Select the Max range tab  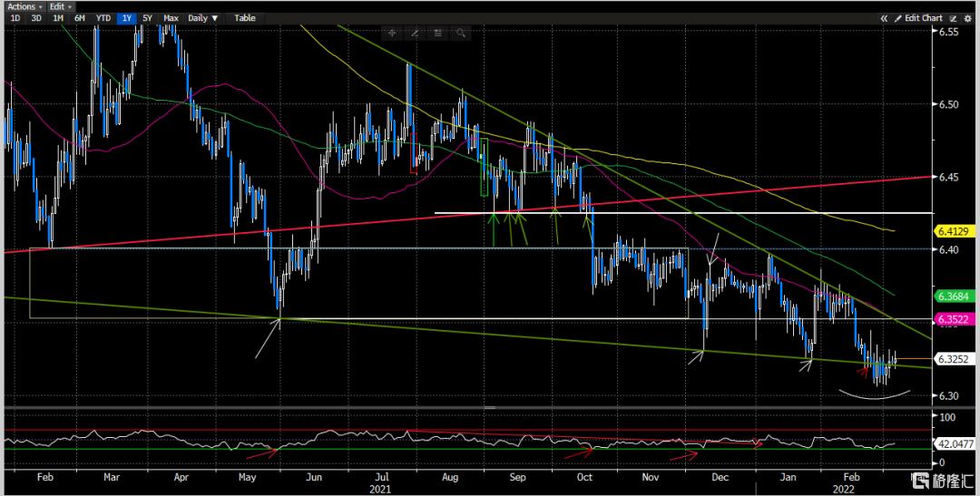(171, 18)
